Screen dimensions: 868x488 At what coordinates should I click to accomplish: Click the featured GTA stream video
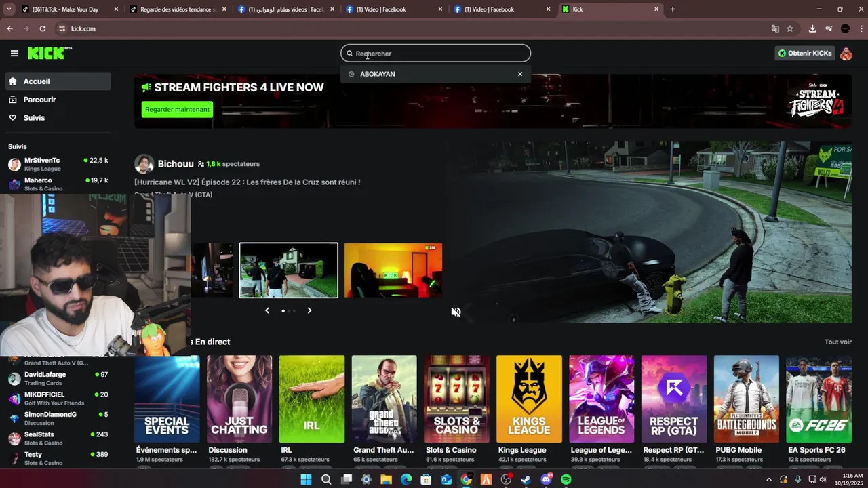(x=648, y=232)
